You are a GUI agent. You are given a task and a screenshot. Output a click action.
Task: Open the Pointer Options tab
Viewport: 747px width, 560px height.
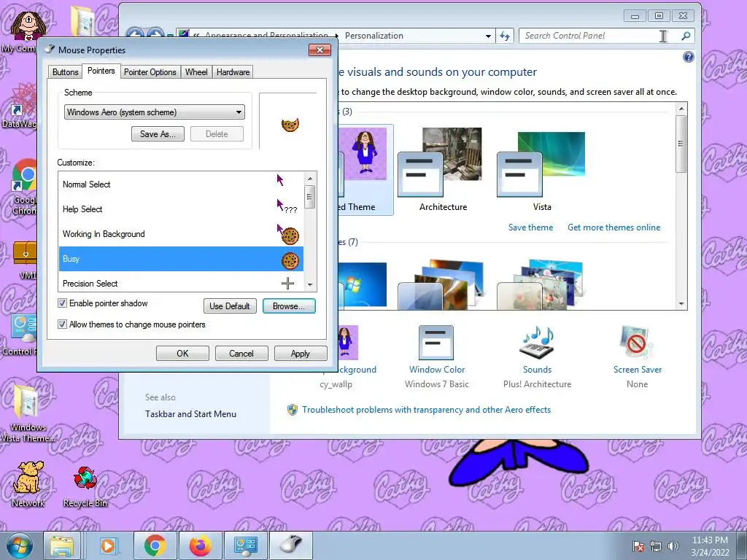150,72
